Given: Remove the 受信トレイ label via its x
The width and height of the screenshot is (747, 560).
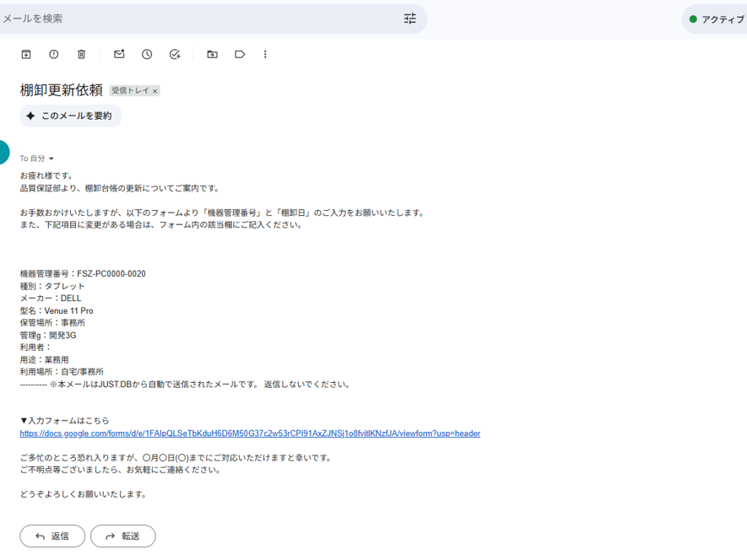Looking at the screenshot, I should (x=155, y=91).
